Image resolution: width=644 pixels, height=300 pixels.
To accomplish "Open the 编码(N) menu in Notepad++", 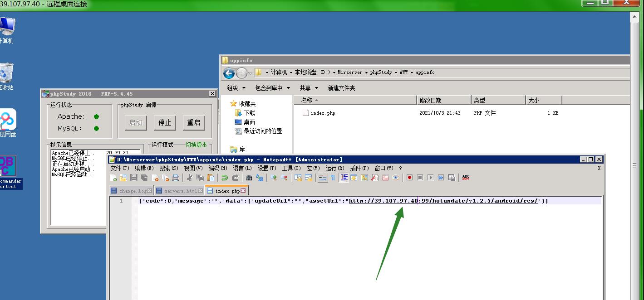I will pyautogui.click(x=217, y=168).
